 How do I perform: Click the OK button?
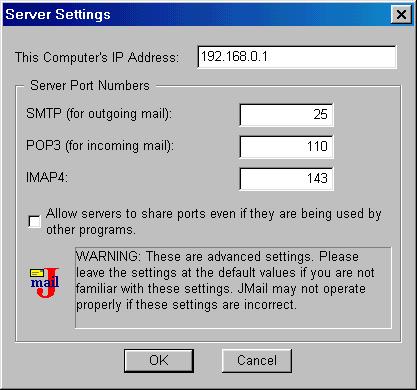(x=159, y=360)
